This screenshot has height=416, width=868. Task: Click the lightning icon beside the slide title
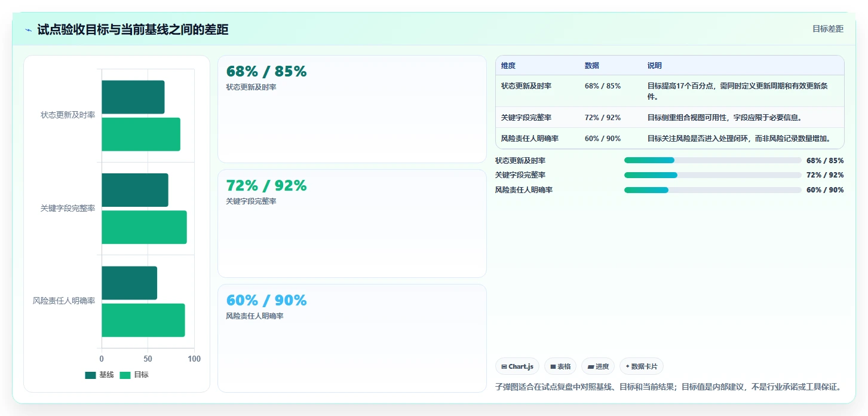28,30
